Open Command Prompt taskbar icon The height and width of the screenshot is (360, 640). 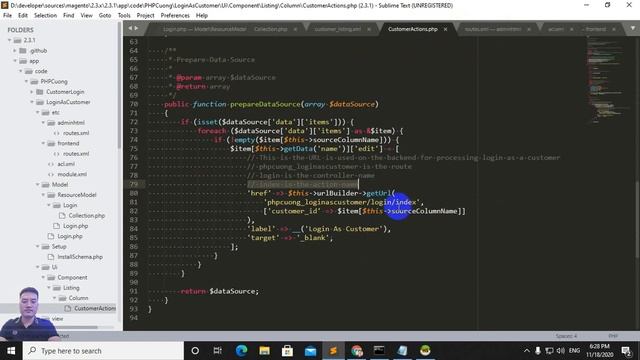point(379,351)
